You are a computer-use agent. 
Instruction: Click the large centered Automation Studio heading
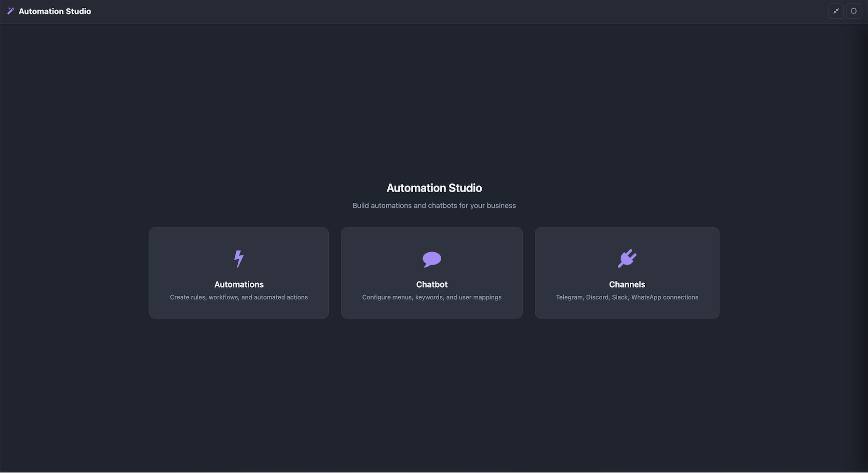(434, 188)
